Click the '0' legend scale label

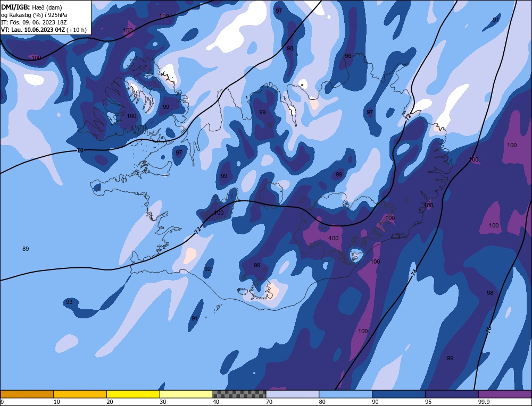[2, 402]
